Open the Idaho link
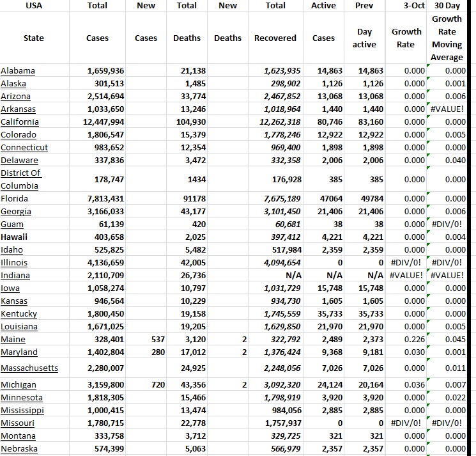The width and height of the screenshot is (476, 456). click(12, 249)
